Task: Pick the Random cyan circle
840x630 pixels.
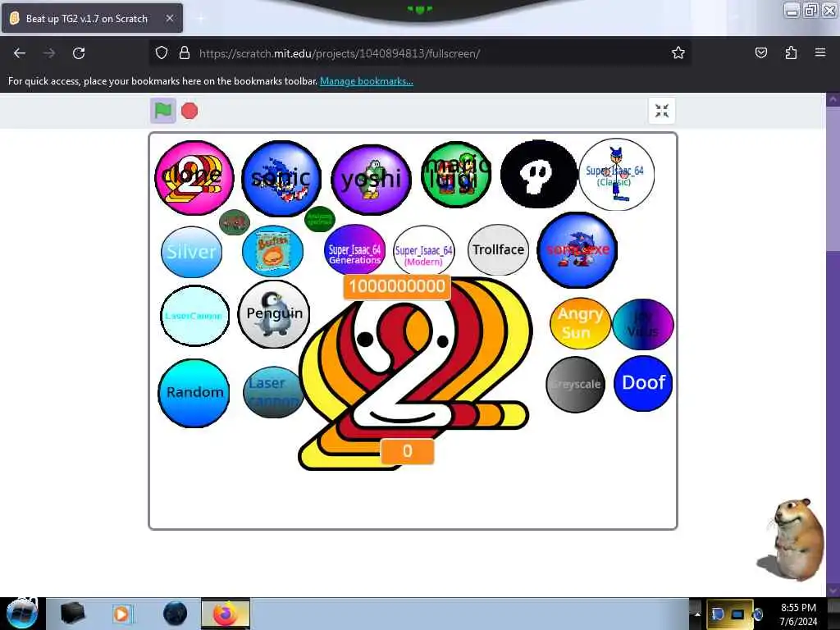Action: click(194, 393)
